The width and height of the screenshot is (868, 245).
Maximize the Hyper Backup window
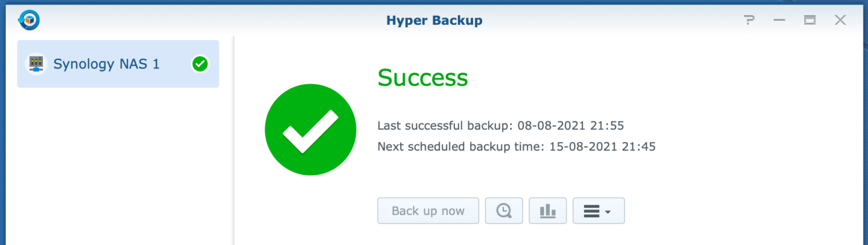click(x=810, y=21)
